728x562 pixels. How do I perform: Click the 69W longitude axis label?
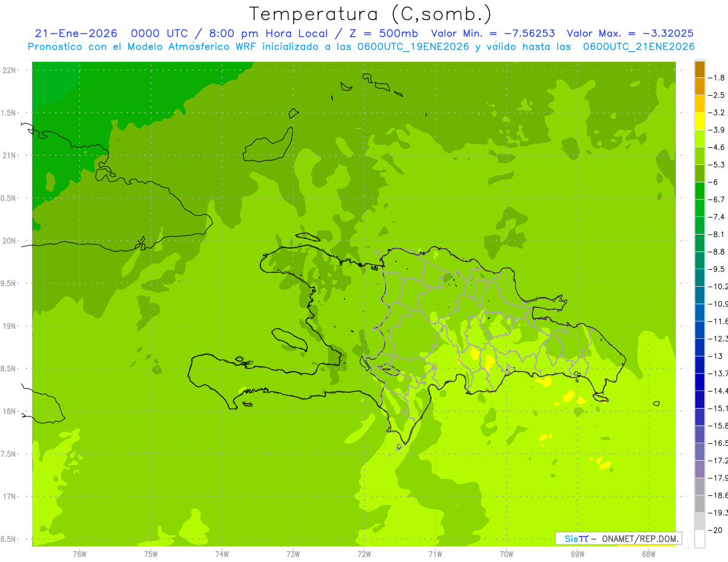pyautogui.click(x=578, y=554)
